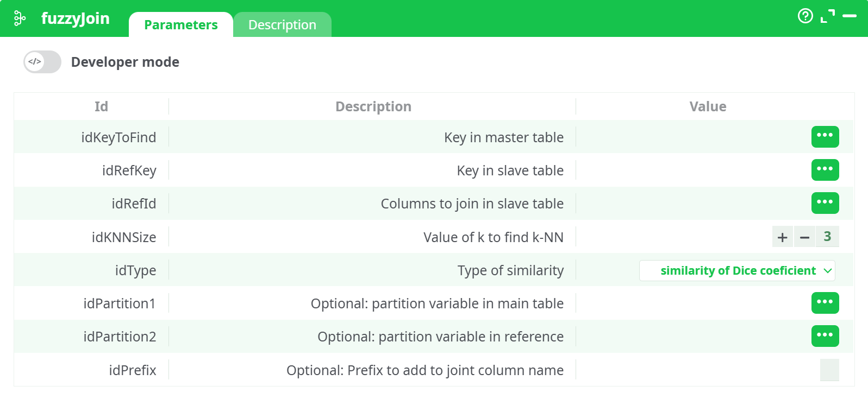Open column picker for idPartition2

(x=825, y=336)
